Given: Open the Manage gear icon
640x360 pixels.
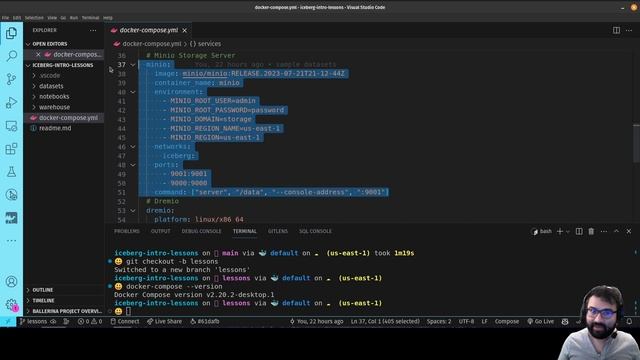Looking at the screenshot, I should point(11,304).
